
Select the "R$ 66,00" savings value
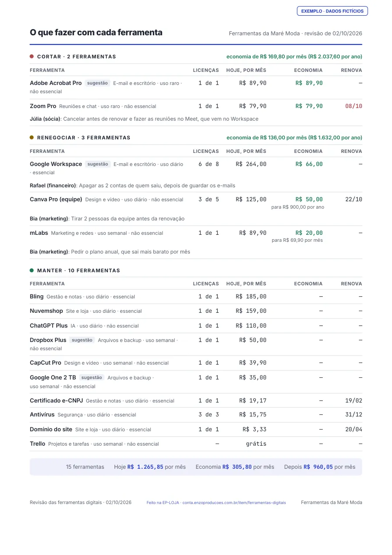pyautogui.click(x=309, y=164)
